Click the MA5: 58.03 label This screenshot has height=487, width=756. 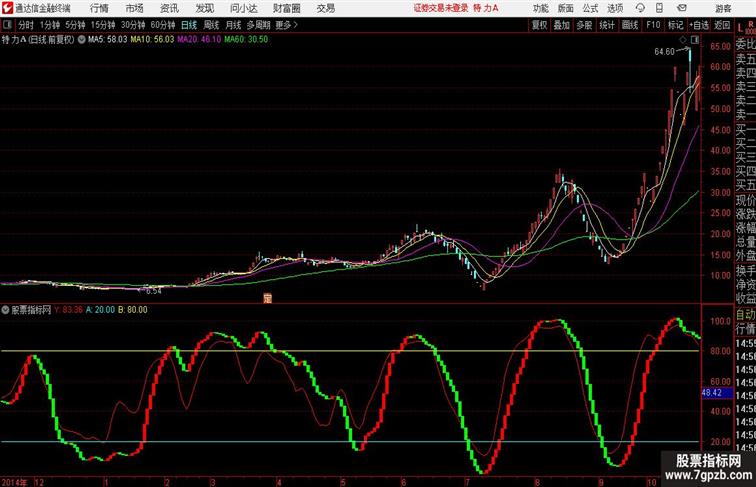(108, 40)
